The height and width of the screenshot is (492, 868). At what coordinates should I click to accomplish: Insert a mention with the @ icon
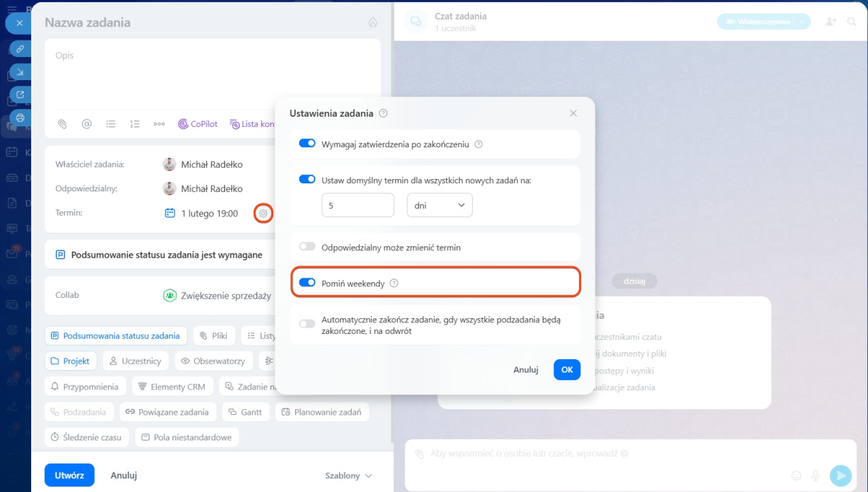[87, 124]
